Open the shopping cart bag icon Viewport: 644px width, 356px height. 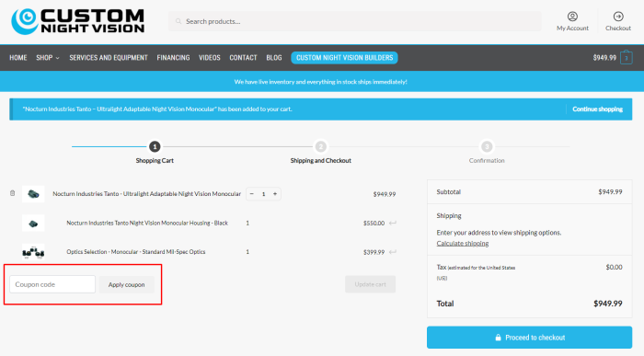(626, 57)
